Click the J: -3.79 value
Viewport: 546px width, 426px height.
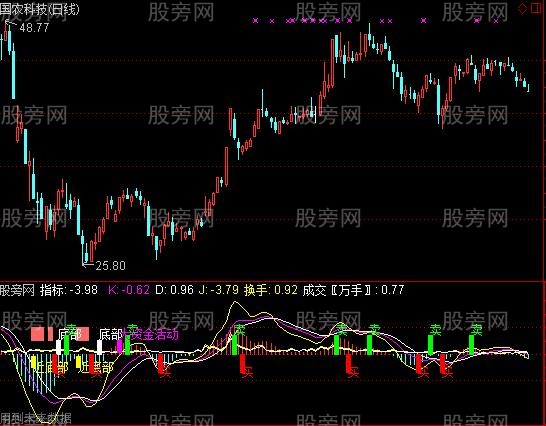coord(219,290)
